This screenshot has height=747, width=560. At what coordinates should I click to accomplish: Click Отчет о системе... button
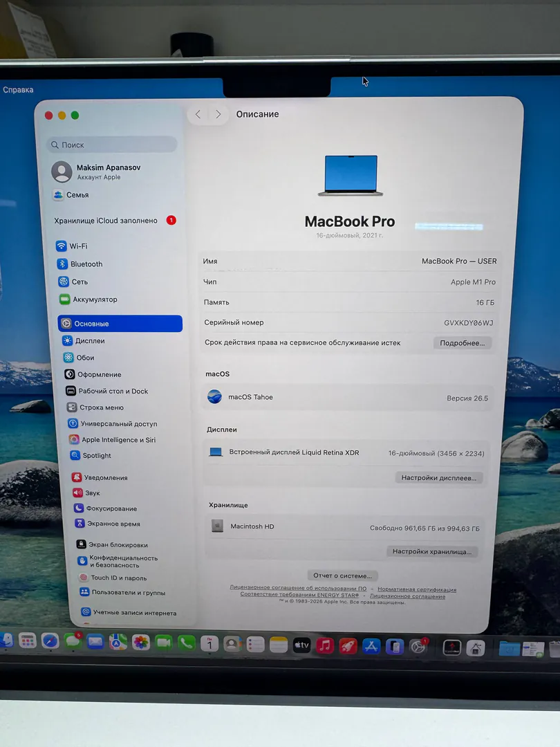(342, 575)
